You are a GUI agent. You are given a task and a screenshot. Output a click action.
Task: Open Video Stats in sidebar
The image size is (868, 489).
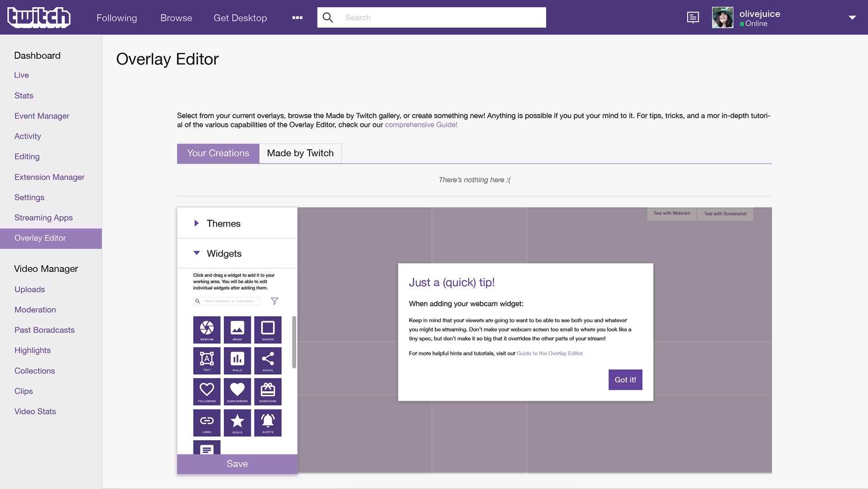pyautogui.click(x=35, y=412)
